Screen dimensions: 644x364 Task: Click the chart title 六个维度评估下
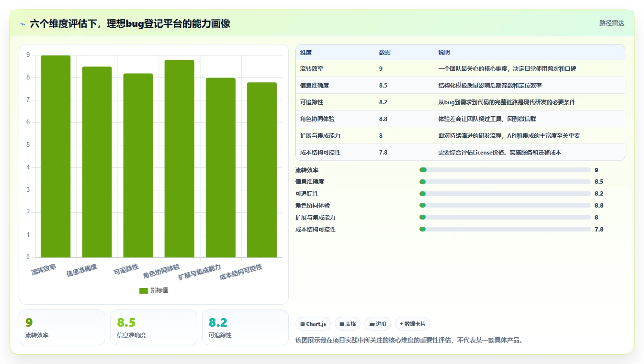point(130,23)
